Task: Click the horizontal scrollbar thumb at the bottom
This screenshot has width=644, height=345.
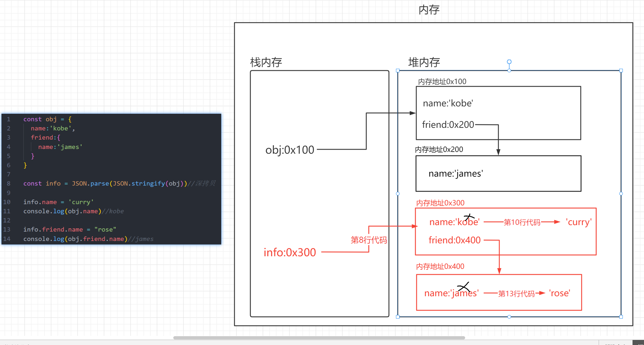Action: click(x=319, y=338)
